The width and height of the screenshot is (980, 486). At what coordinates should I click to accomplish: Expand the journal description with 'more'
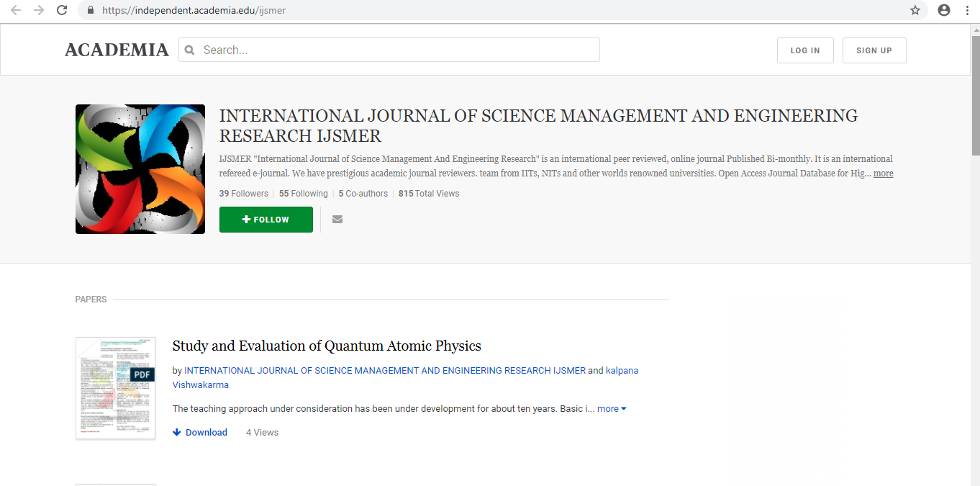tap(883, 174)
